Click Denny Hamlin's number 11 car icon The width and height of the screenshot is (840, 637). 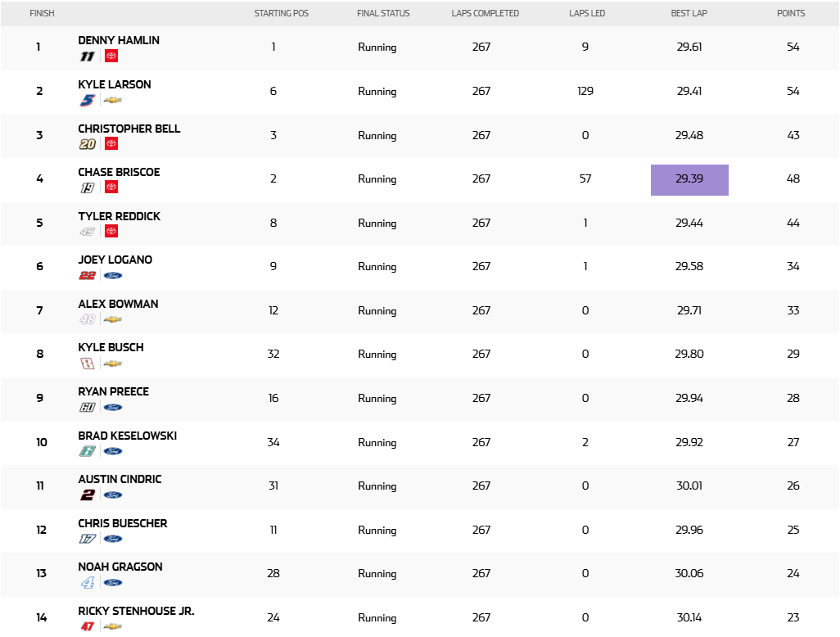[87, 56]
